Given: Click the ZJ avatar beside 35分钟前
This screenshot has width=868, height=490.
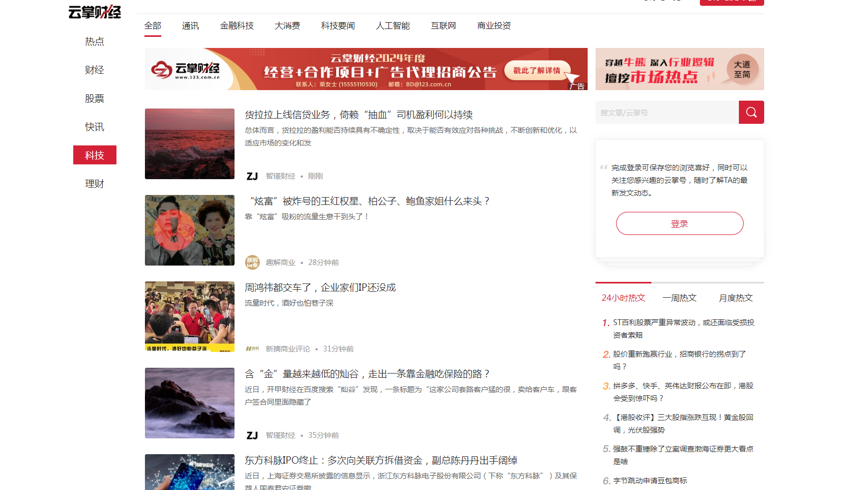Looking at the screenshot, I should pos(252,435).
